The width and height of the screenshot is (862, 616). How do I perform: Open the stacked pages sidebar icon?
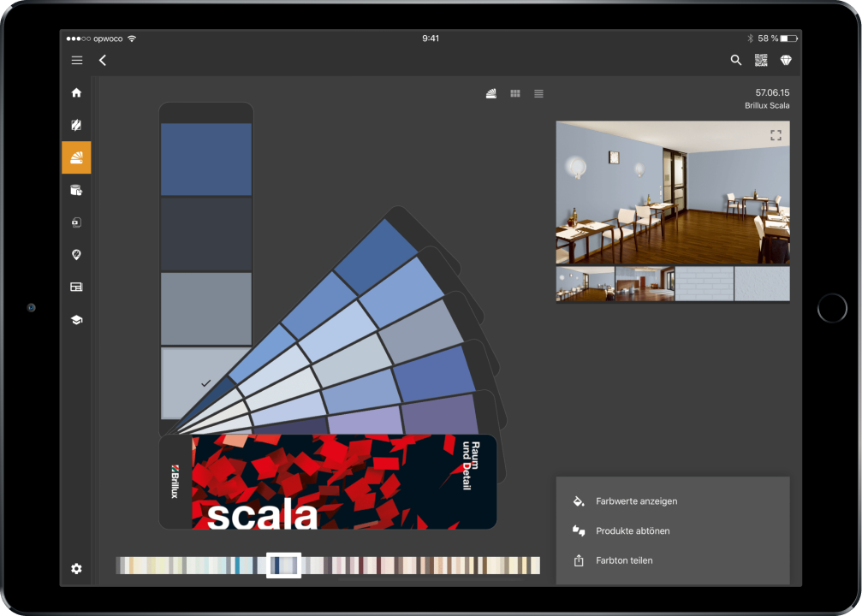(76, 222)
